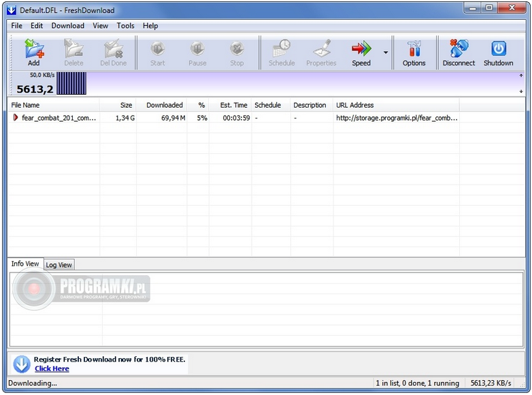The image size is (532, 395).
Task: Follow the Click Here registration link
Action: click(x=52, y=369)
